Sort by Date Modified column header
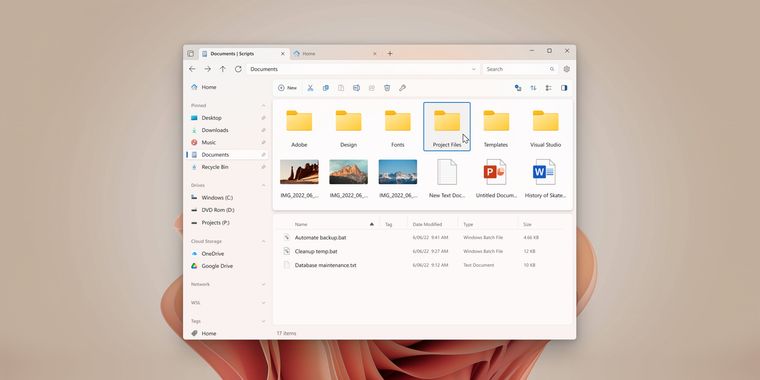Screen dimensions: 760x380 point(427,224)
